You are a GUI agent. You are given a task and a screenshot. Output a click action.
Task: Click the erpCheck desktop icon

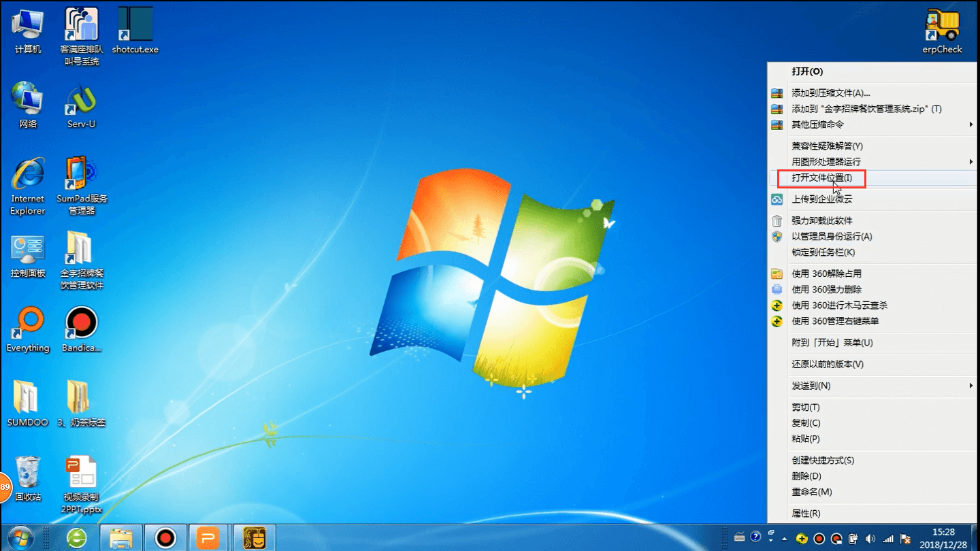coord(943,31)
